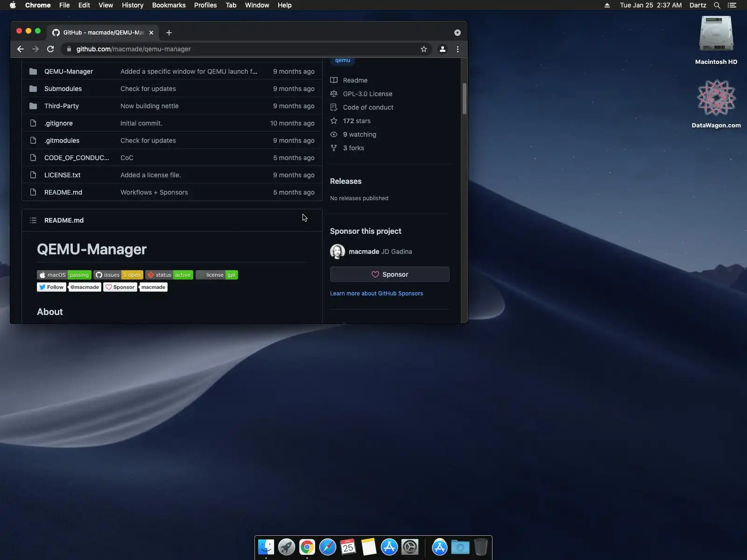Open Trash from the Dock
Viewport: 747px width, 560px height.
click(x=480, y=547)
